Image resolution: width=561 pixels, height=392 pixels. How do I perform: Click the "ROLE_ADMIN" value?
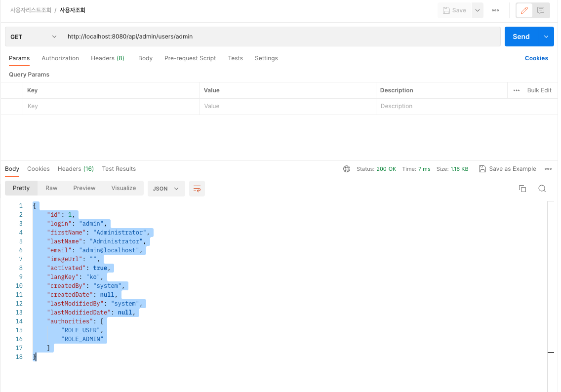click(82, 339)
